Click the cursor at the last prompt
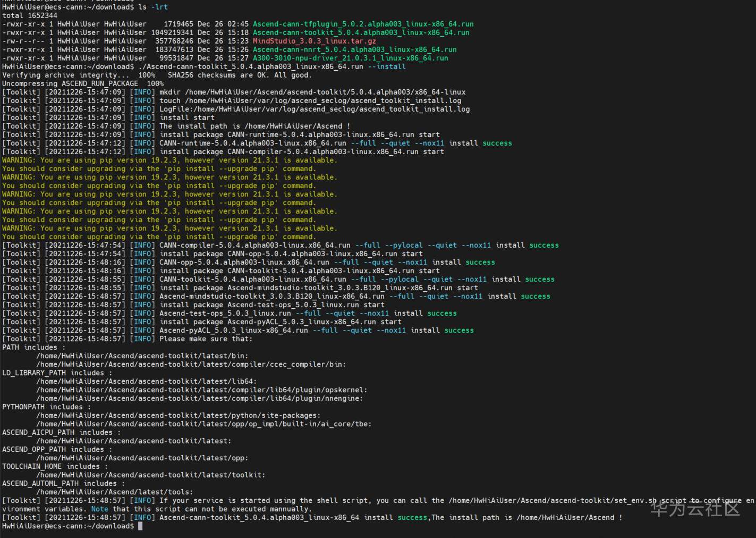 point(140,526)
